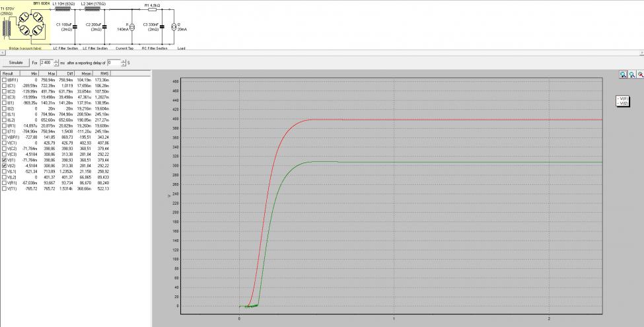The image size is (644, 327).
Task: Uncheck the V(I1) trace checkbox
Action: click(4, 160)
